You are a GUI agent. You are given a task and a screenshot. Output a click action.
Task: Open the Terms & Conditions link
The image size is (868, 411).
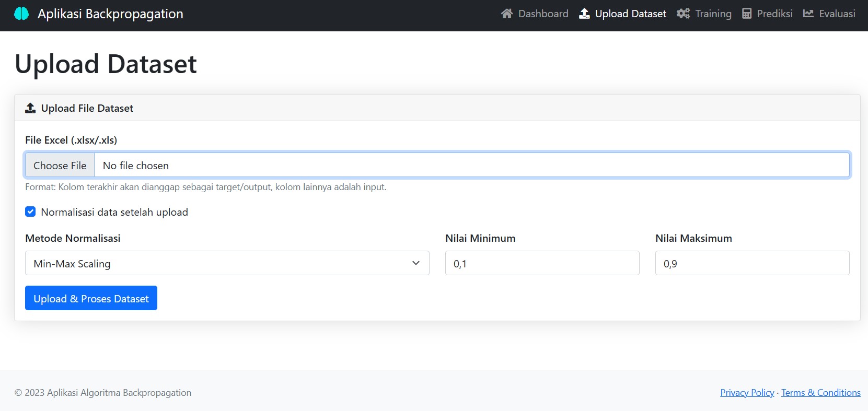[821, 393]
